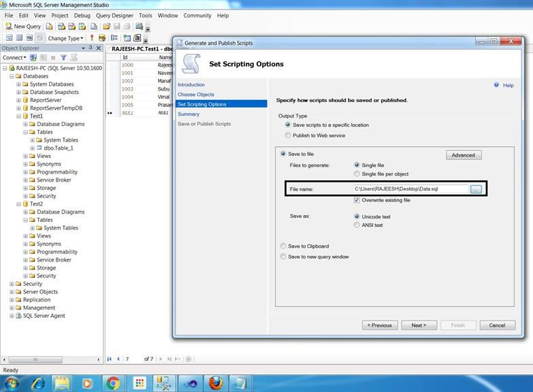Click the Next > button
533x392 pixels.
[419, 325]
